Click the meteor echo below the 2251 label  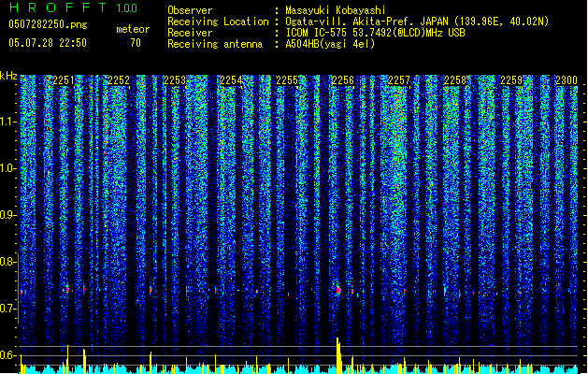(67, 289)
